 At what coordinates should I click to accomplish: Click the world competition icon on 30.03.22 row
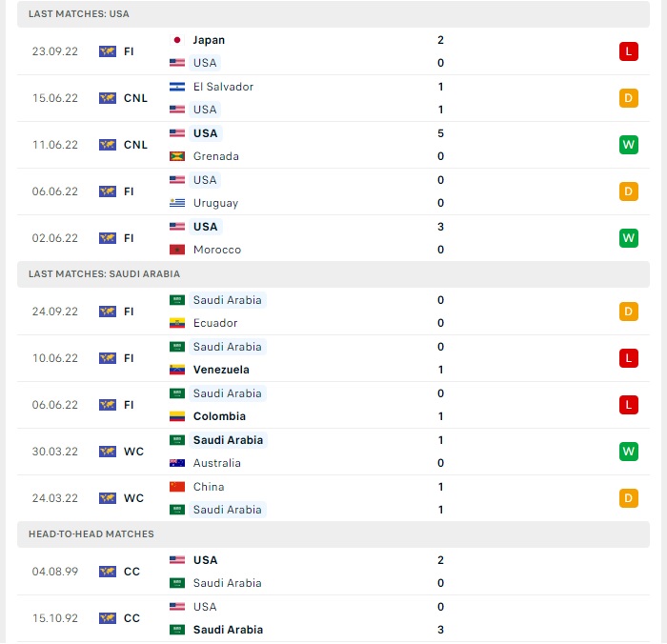click(107, 452)
